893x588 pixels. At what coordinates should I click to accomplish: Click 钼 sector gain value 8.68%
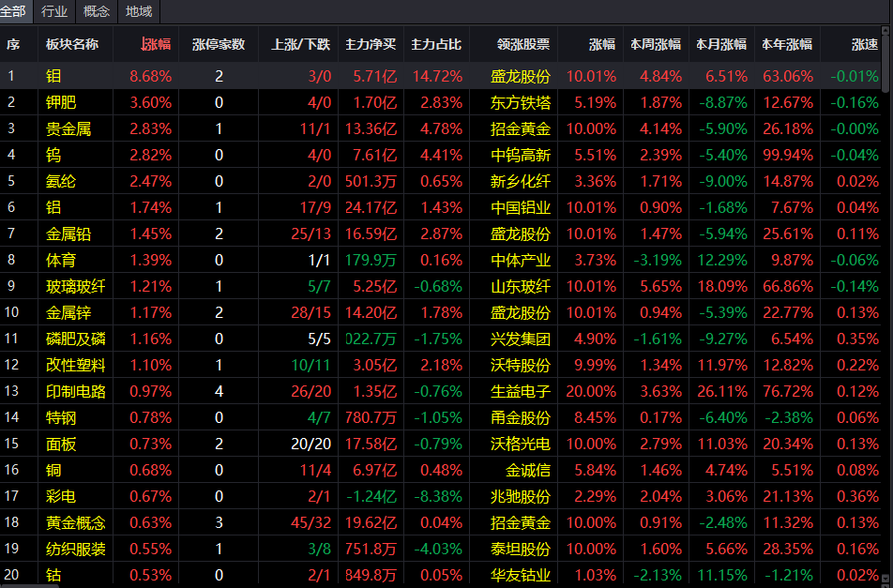click(150, 76)
